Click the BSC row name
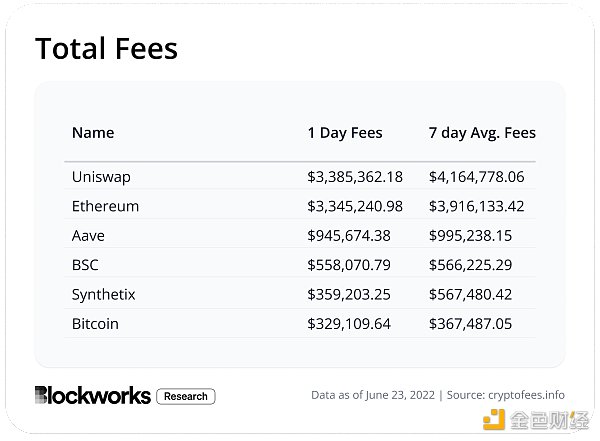Screen dimensions: 600x441 click(x=85, y=265)
